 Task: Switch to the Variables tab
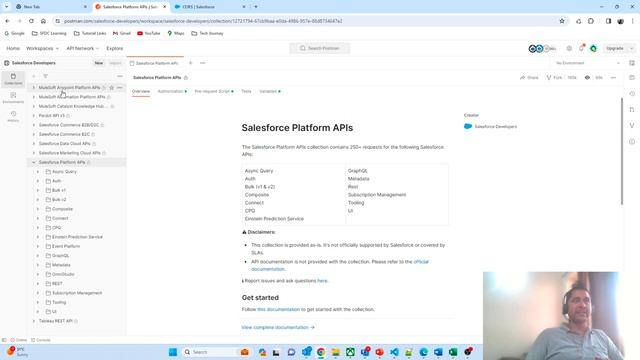[x=270, y=91]
